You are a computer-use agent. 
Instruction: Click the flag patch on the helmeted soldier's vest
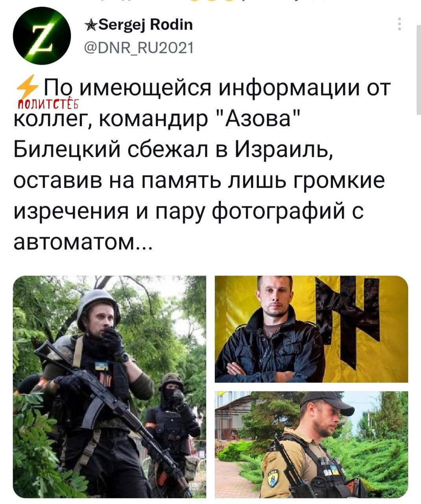coord(102,367)
